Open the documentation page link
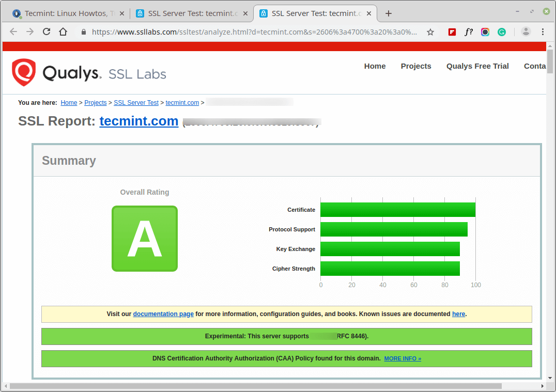556x392 pixels. (x=163, y=314)
